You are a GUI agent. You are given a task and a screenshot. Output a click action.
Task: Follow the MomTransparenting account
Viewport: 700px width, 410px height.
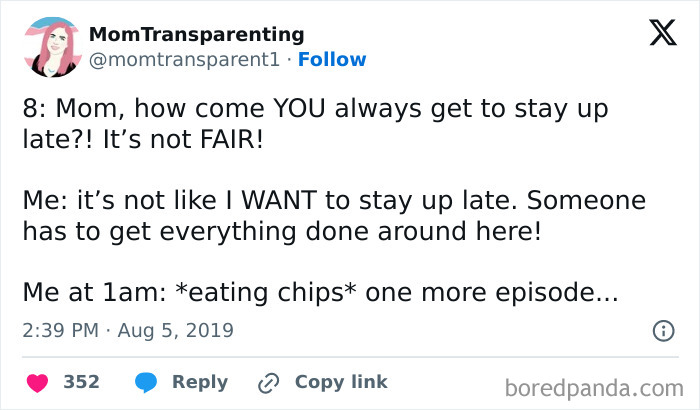coord(332,60)
